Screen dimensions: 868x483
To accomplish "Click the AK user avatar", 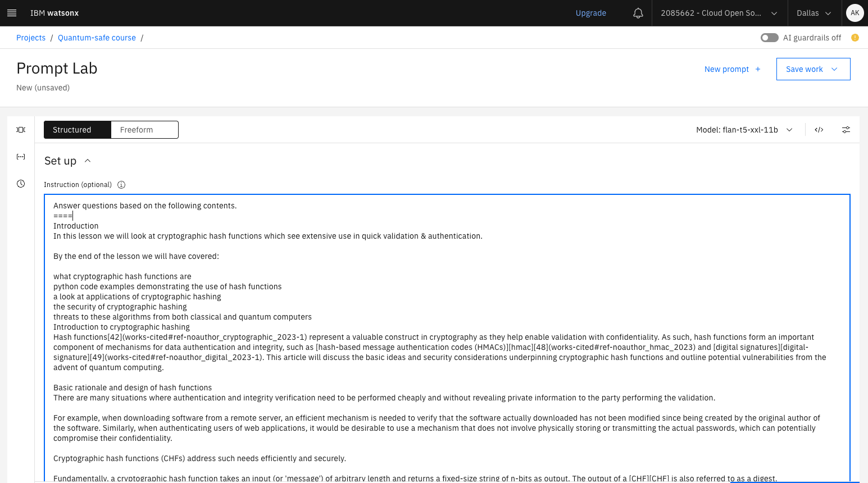I will (x=855, y=13).
